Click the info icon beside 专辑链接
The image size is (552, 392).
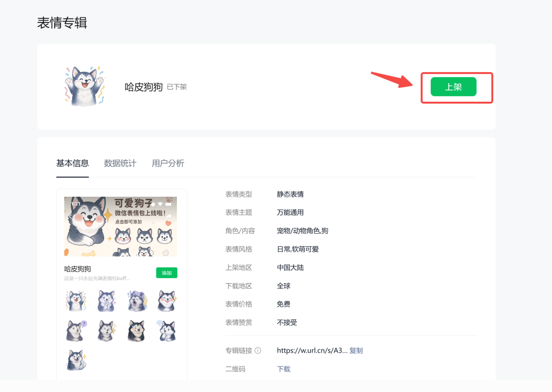point(258,351)
